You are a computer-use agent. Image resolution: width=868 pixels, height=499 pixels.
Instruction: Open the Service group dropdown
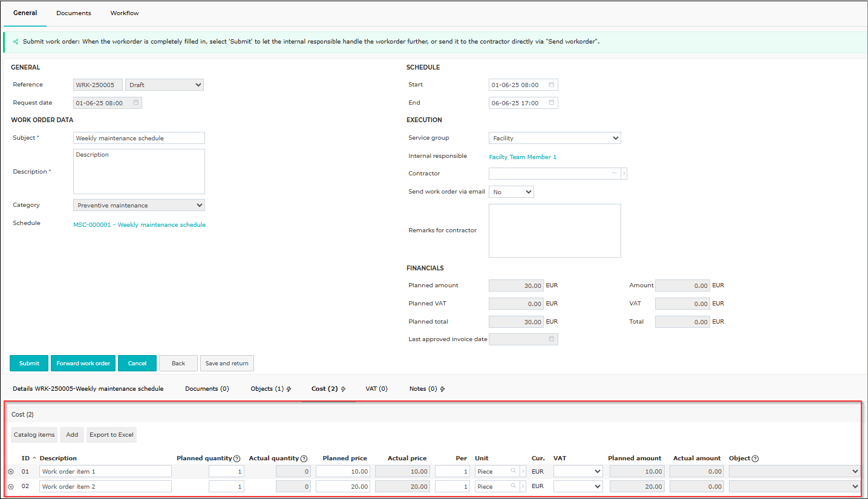click(555, 138)
